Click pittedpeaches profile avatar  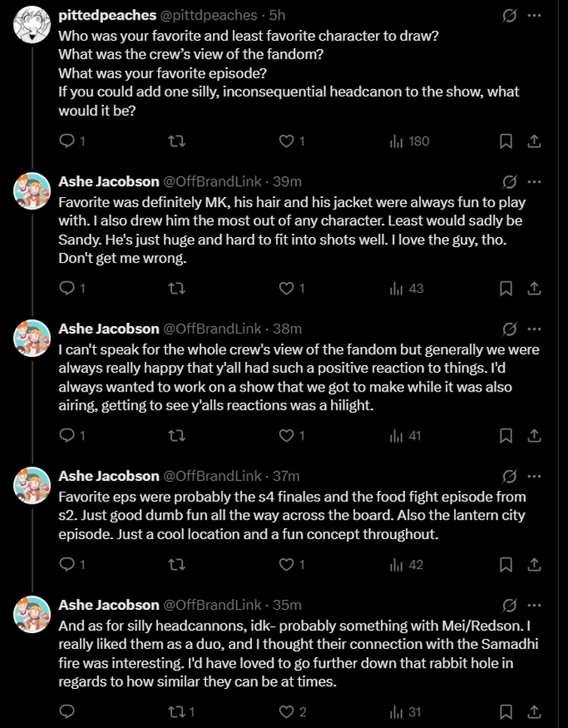coord(32,24)
